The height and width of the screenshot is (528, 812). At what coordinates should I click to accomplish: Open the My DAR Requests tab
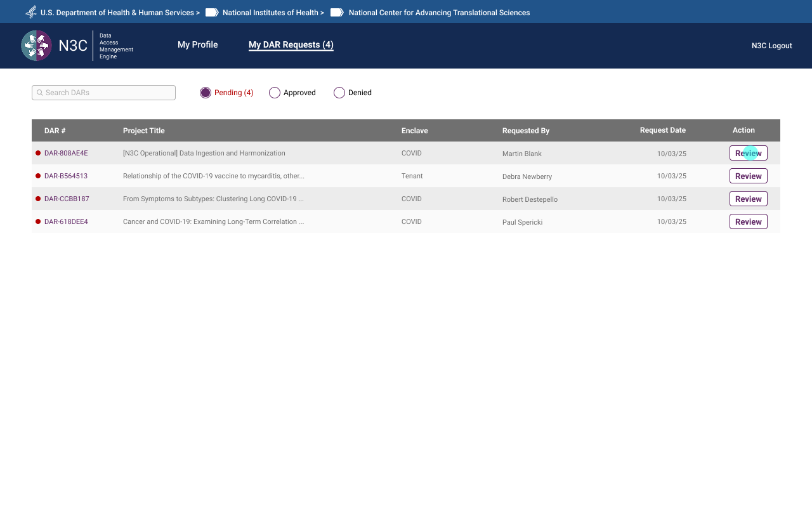point(291,44)
